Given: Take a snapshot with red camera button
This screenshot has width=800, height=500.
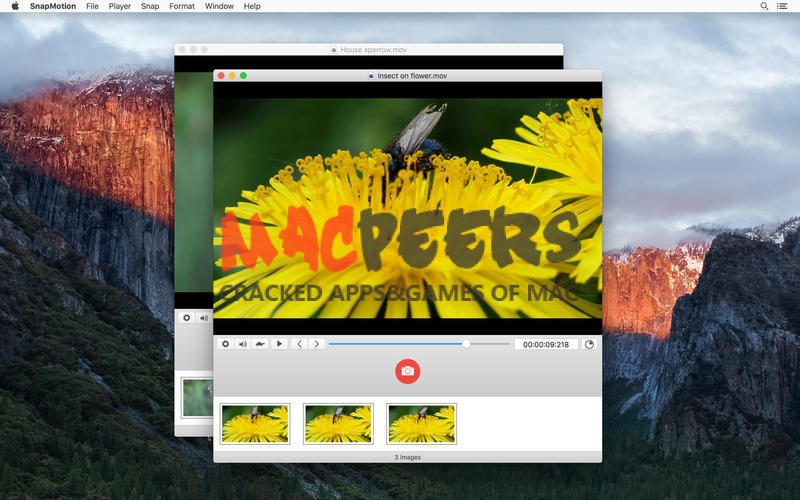Looking at the screenshot, I should (x=408, y=371).
